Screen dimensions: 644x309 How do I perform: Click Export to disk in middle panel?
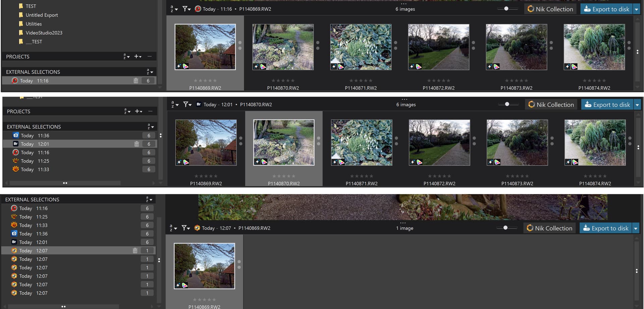click(607, 105)
